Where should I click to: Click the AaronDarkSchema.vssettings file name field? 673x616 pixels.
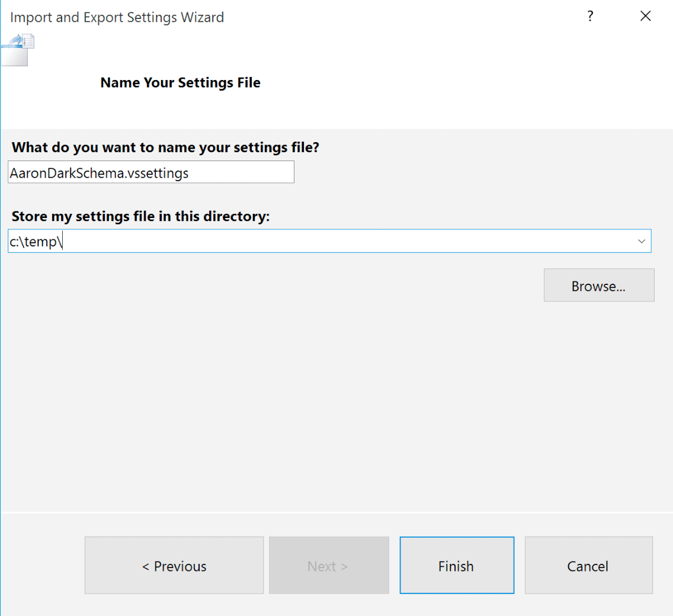coord(151,173)
